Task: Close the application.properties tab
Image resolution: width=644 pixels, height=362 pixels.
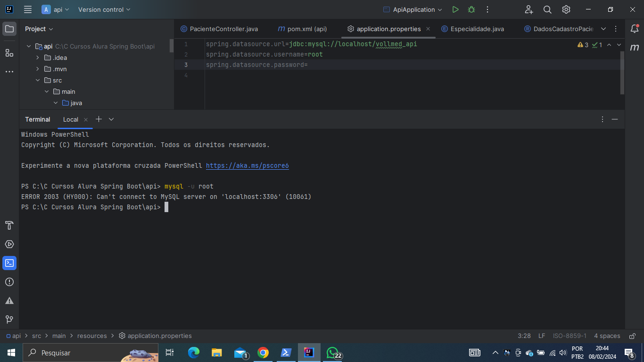Action: pos(428,29)
